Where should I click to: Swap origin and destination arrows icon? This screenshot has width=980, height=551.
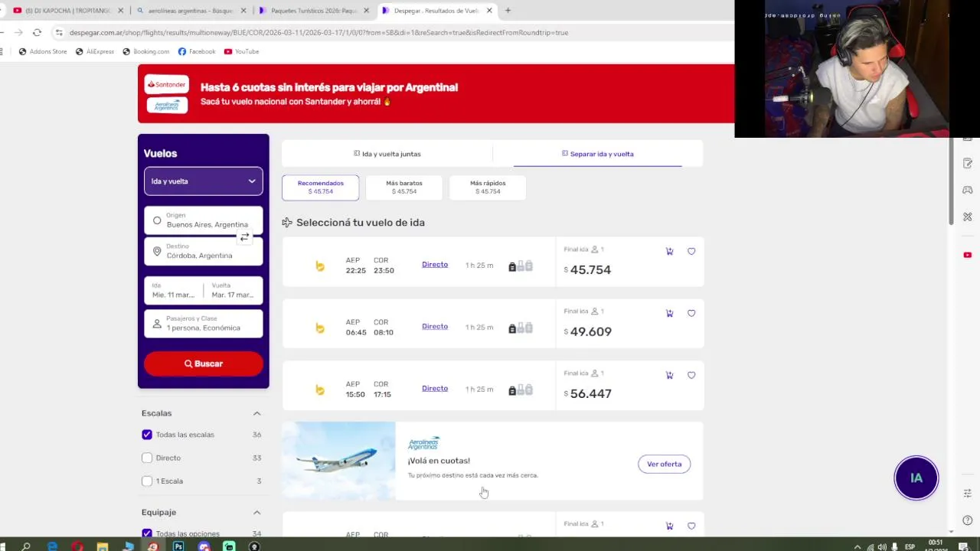pyautogui.click(x=244, y=237)
